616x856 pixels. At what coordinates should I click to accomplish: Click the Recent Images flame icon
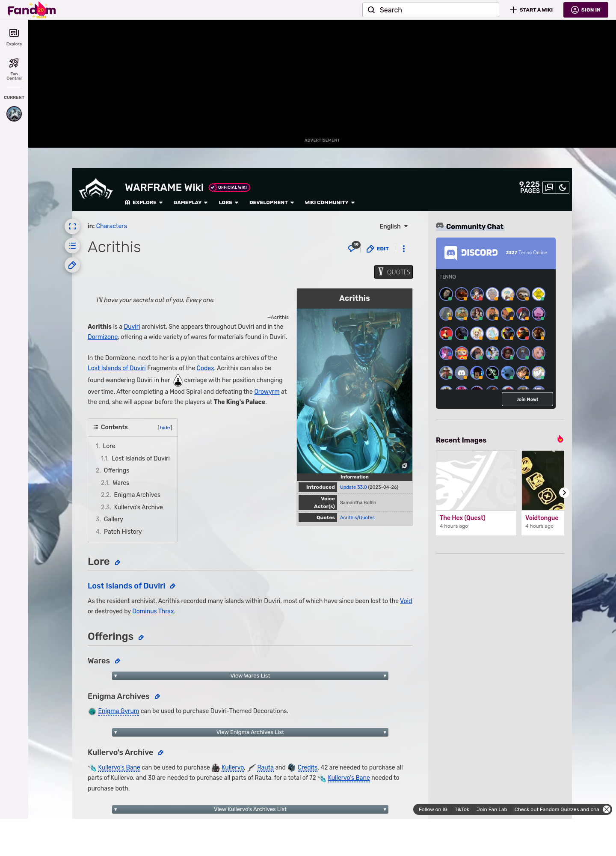[560, 439]
